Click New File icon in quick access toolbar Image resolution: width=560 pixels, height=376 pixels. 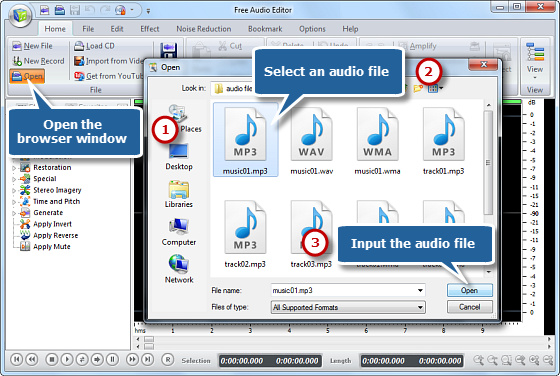click(44, 10)
